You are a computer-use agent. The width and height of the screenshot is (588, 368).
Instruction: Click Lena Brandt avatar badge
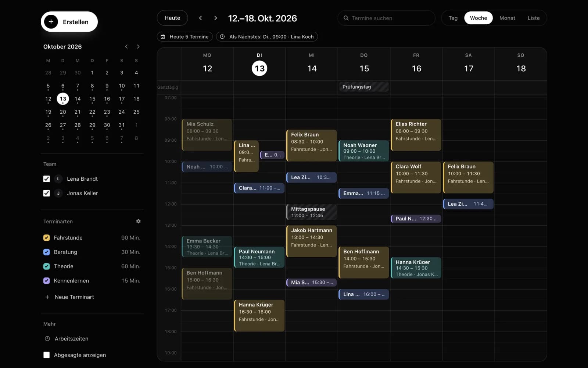tap(58, 179)
